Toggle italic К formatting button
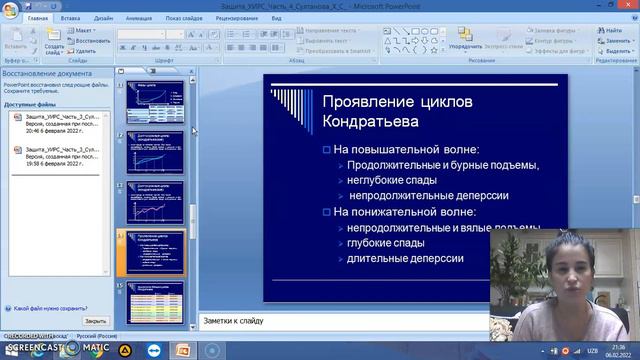Viewport: 640px width, 360px height. coord(133,48)
